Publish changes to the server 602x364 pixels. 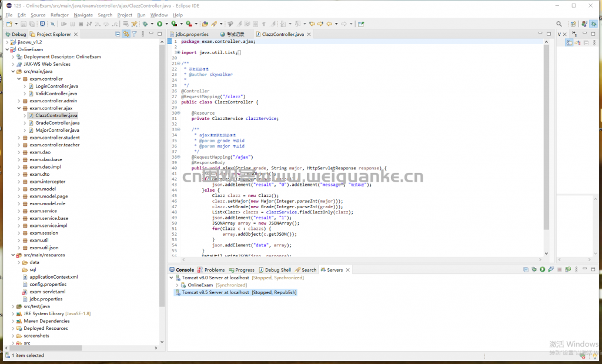pyautogui.click(x=568, y=269)
